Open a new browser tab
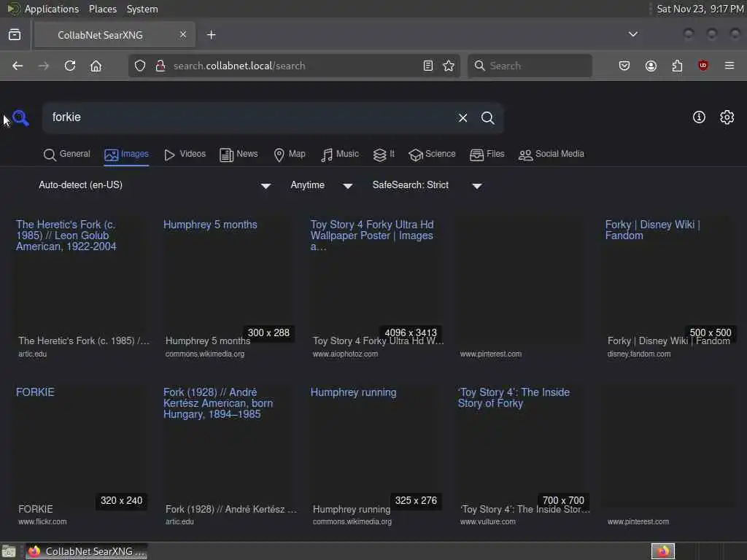The image size is (747, 560). (x=211, y=35)
